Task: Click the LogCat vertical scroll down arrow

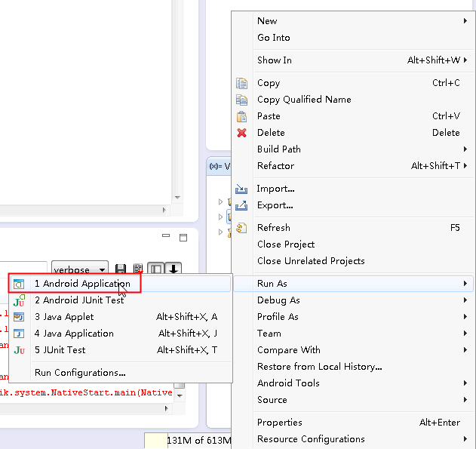Action: [x=180, y=395]
